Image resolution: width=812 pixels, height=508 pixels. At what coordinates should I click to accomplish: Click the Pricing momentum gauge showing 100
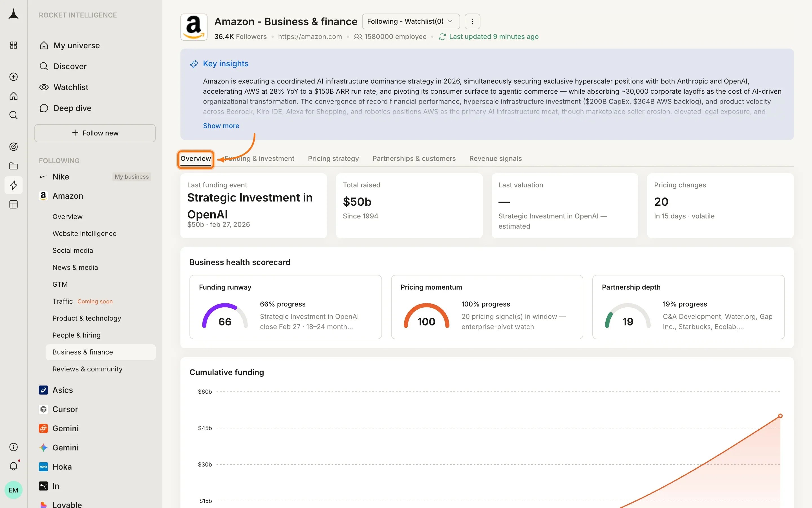coord(426,316)
